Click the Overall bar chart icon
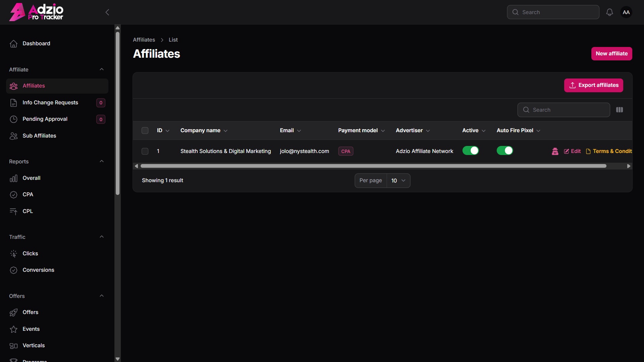The width and height of the screenshot is (644, 362). click(13, 178)
